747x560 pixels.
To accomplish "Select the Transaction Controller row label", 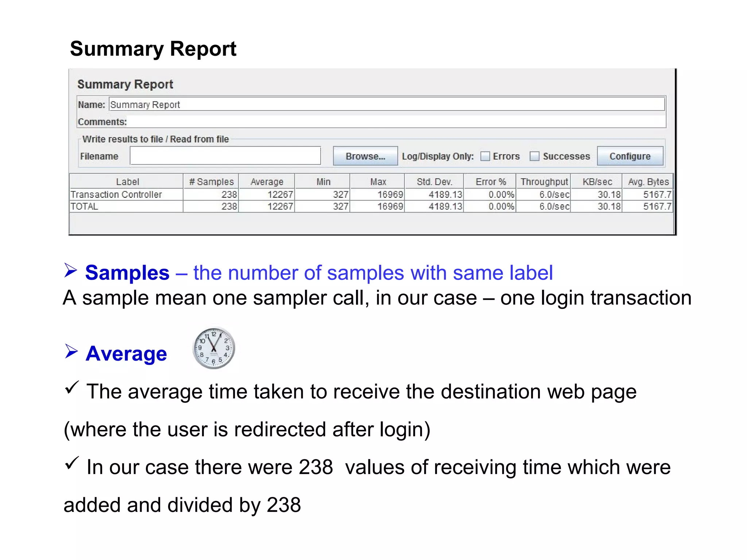I will (x=116, y=194).
